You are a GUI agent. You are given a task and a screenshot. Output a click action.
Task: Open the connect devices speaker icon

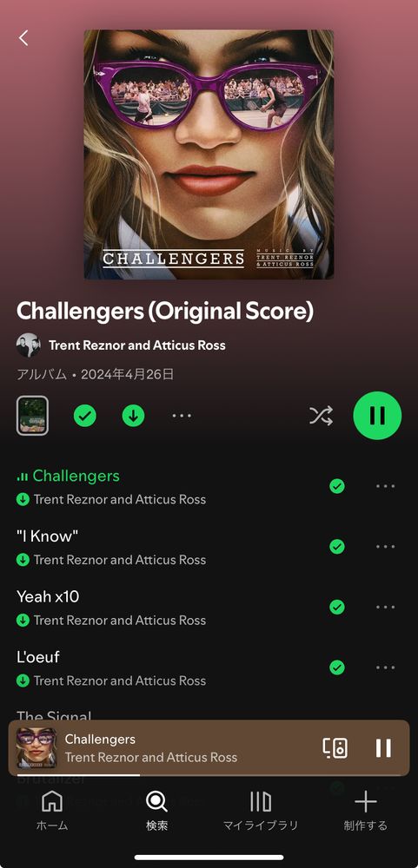point(335,748)
